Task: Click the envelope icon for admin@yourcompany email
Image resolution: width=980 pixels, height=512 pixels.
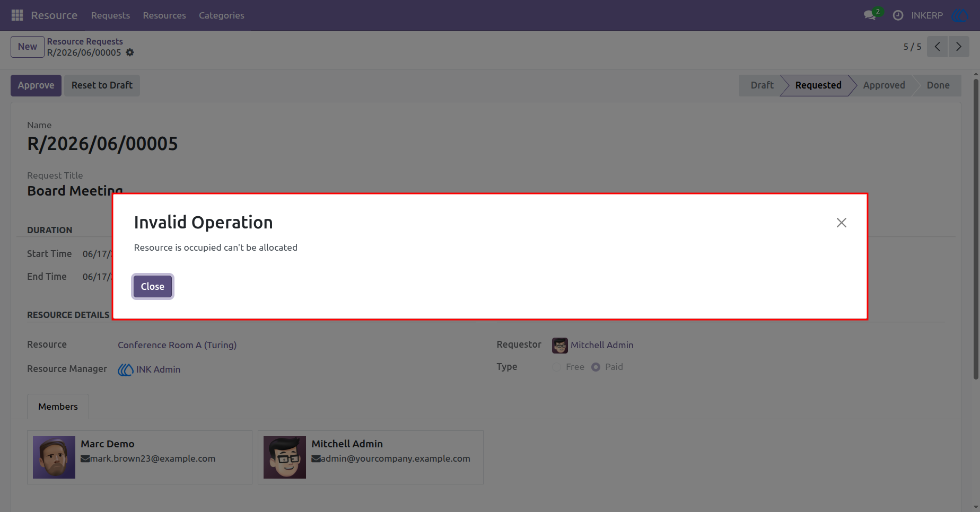Action: [x=316, y=459]
